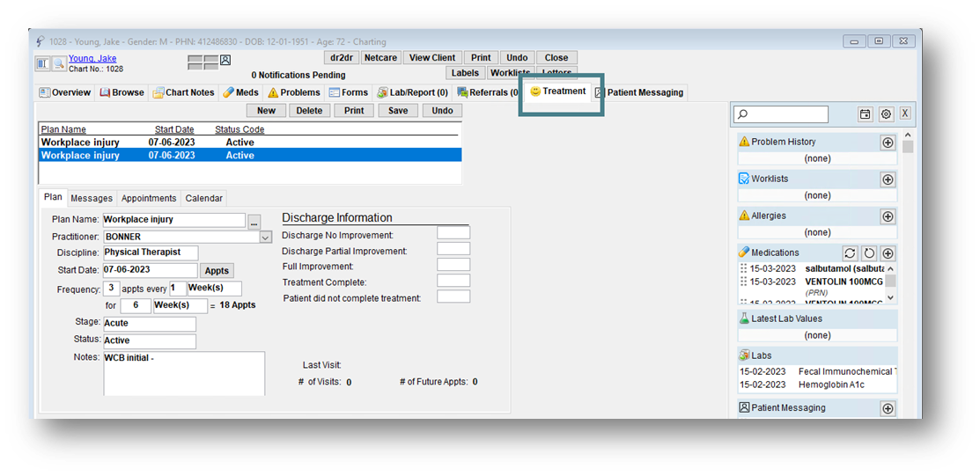Open the Calendar sub-tab
The width and height of the screenshot is (980, 476).
pos(203,198)
